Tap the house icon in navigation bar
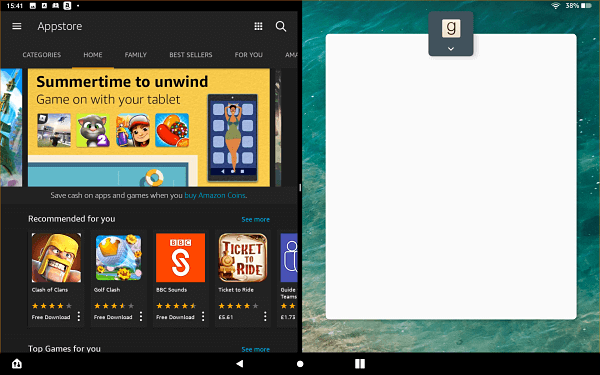The width and height of the screenshot is (600, 375). point(17,364)
